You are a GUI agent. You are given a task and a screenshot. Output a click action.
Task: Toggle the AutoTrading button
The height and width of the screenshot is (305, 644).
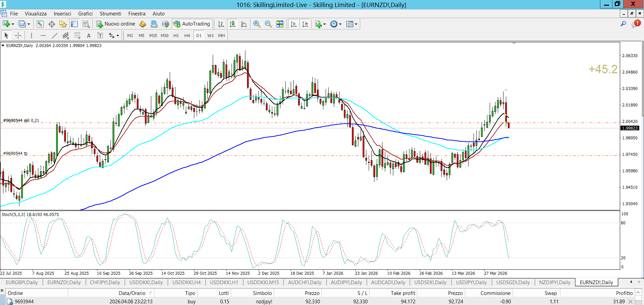tap(192, 24)
